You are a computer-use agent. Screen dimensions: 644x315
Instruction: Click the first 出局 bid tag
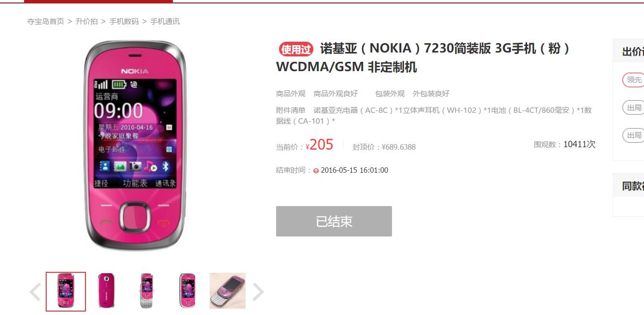tap(633, 108)
